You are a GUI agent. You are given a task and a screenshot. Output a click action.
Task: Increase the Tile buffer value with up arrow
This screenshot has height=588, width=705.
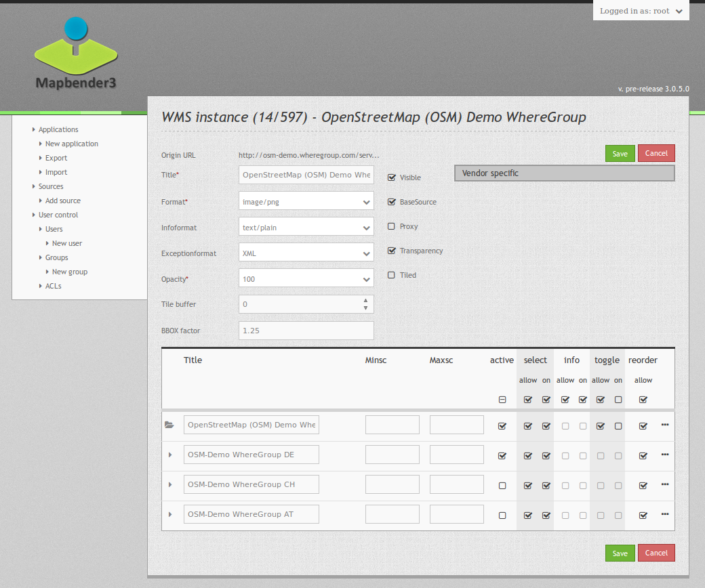pyautogui.click(x=365, y=301)
